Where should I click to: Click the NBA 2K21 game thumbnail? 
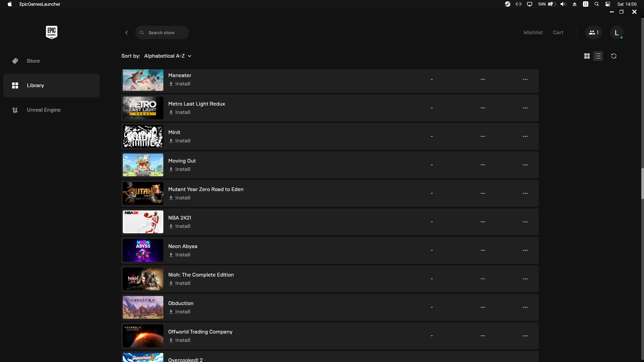143,222
